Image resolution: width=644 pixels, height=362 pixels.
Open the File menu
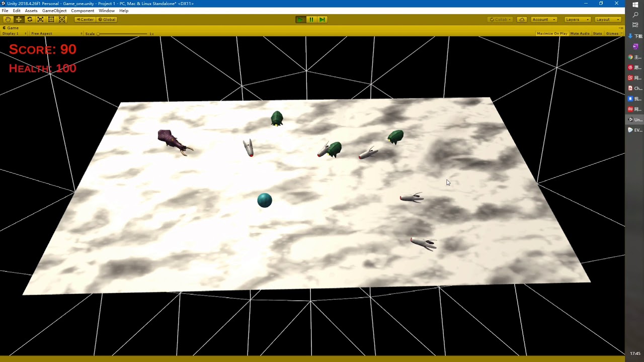[x=5, y=11]
